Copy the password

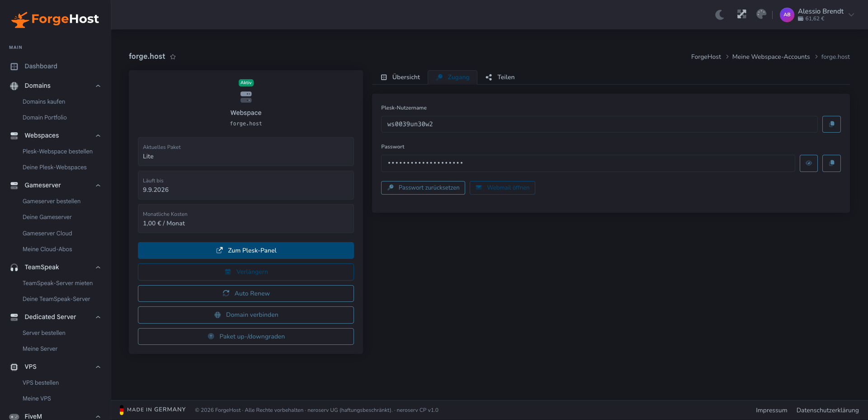click(x=831, y=163)
